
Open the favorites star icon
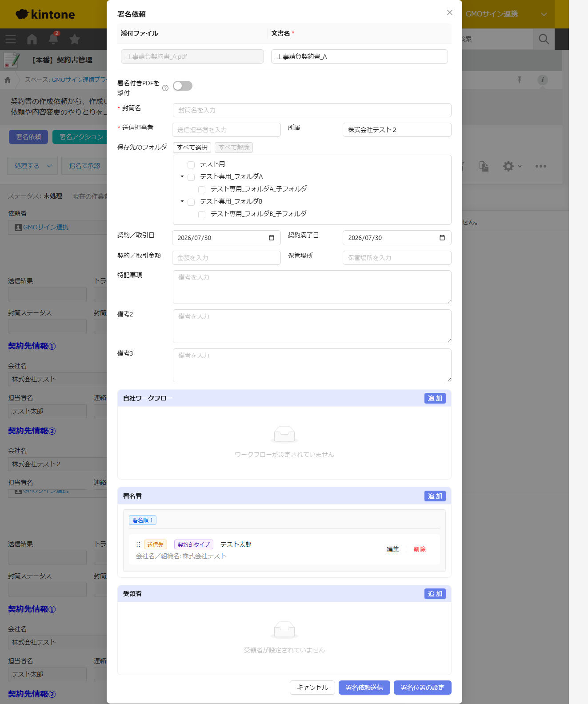coord(75,39)
